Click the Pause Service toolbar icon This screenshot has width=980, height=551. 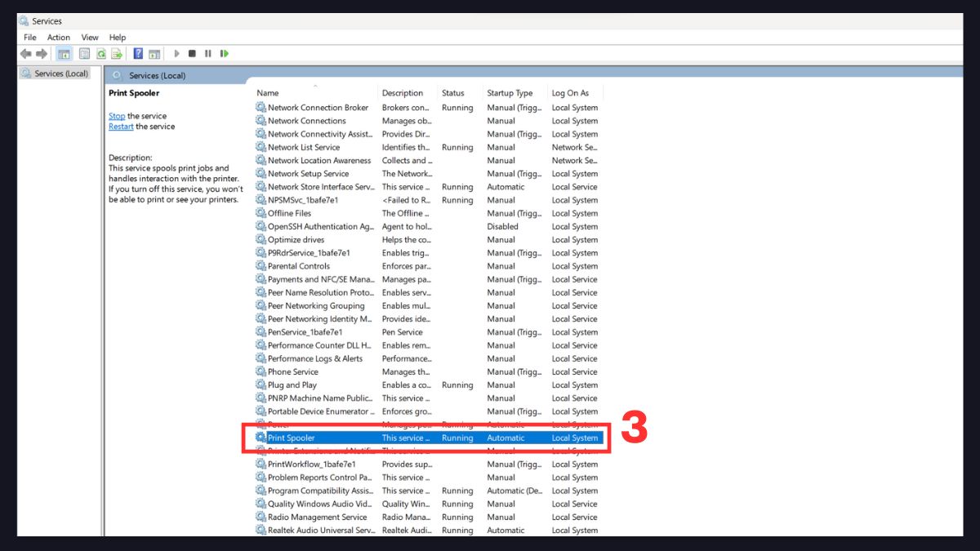208,54
